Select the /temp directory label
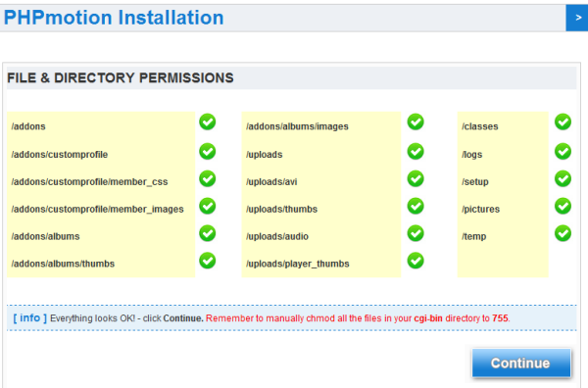588x388 pixels. [x=473, y=236]
